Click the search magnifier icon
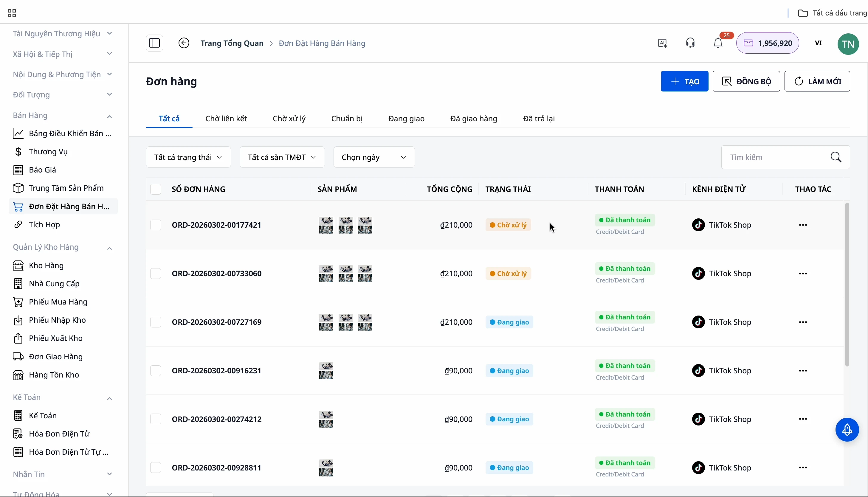 [x=836, y=157]
